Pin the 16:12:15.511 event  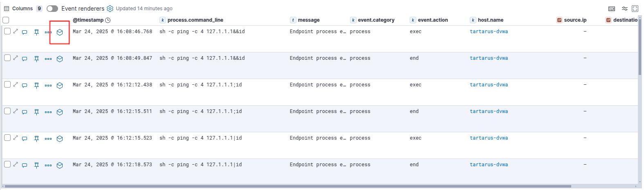coord(36,112)
